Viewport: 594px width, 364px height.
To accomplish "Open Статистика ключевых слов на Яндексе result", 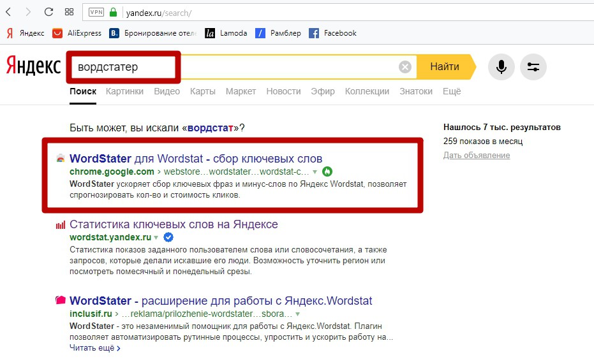I will click(174, 224).
